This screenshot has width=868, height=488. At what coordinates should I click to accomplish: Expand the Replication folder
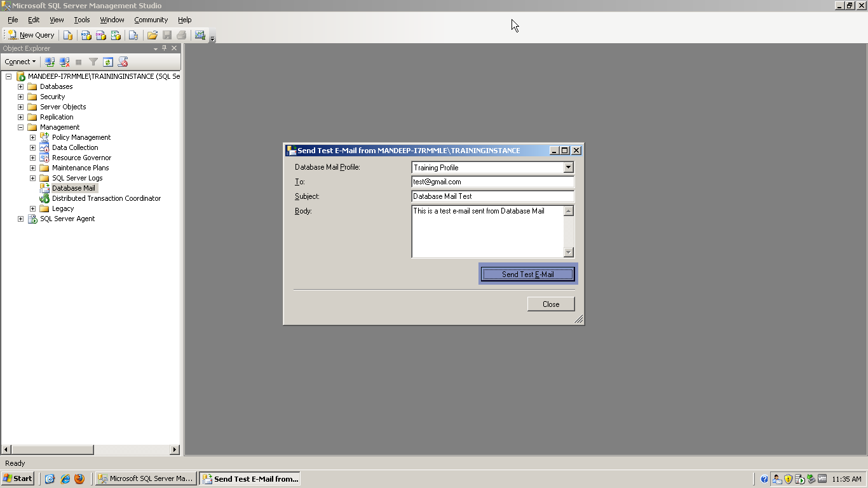[20, 117]
